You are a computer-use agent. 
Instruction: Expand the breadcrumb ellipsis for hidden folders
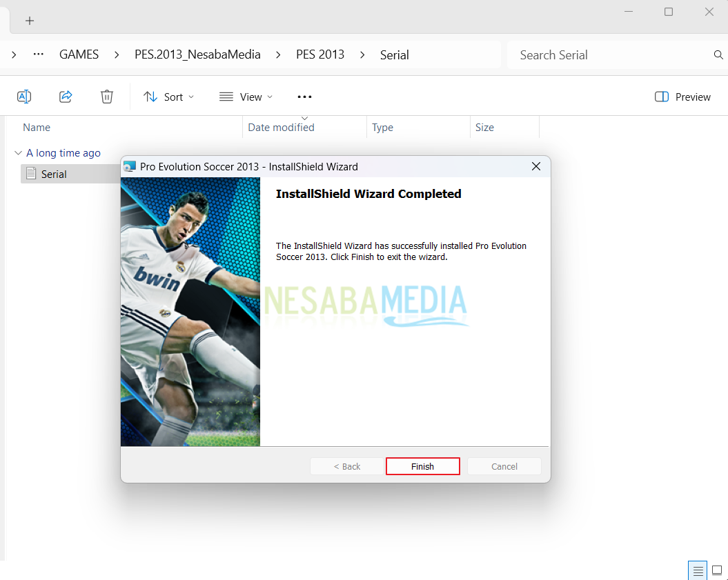[x=39, y=54]
